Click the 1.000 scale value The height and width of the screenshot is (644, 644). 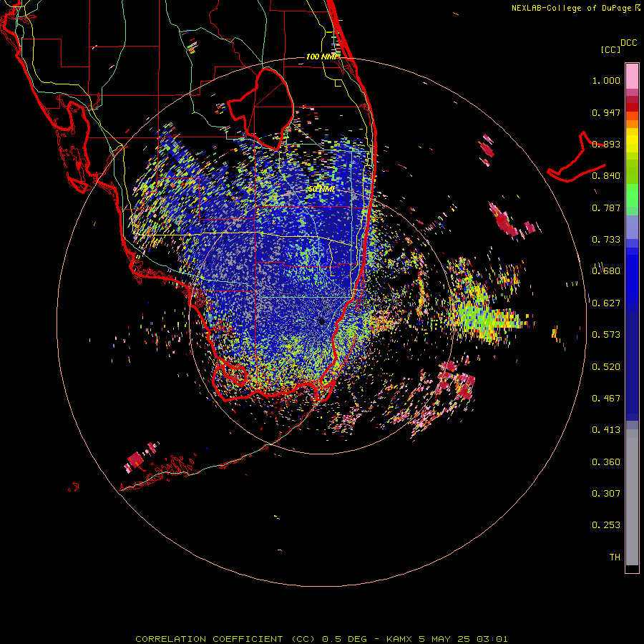606,80
